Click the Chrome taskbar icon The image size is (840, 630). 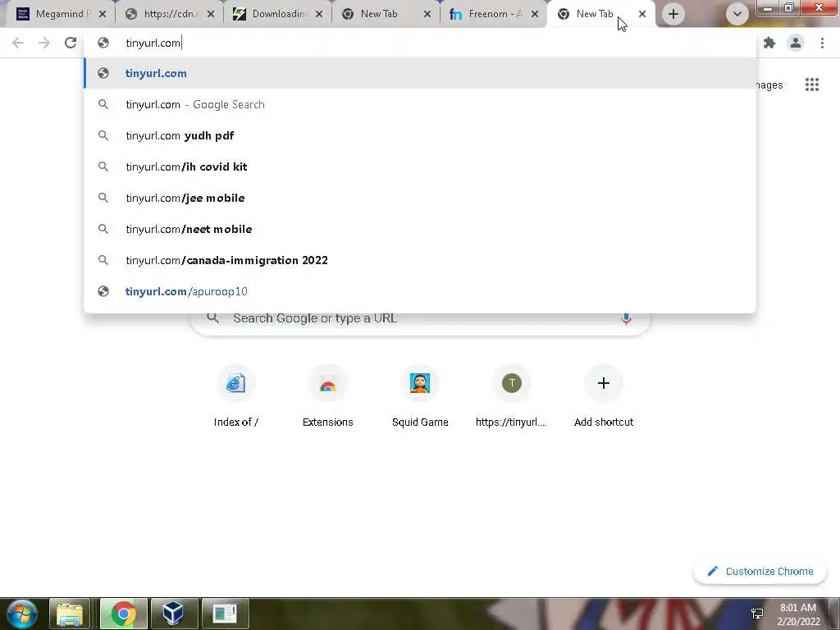tap(123, 614)
